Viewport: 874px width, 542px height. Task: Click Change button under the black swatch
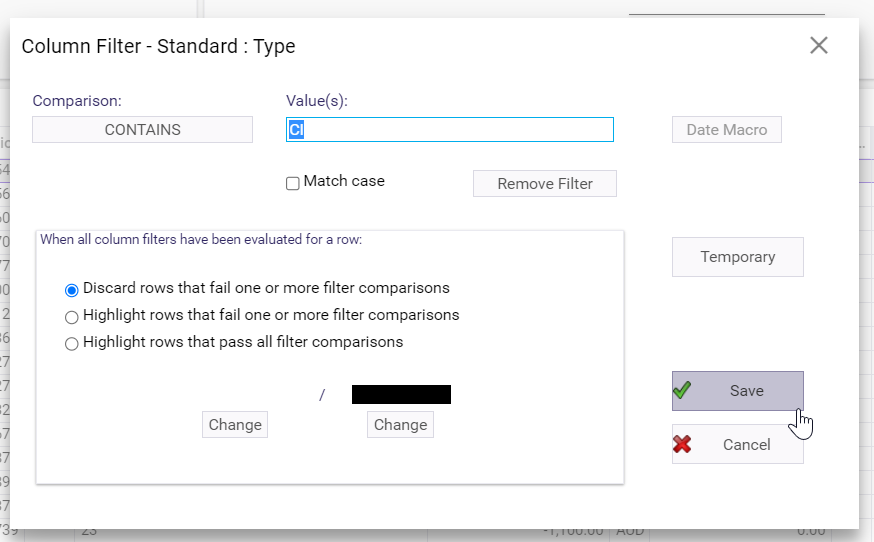click(400, 424)
